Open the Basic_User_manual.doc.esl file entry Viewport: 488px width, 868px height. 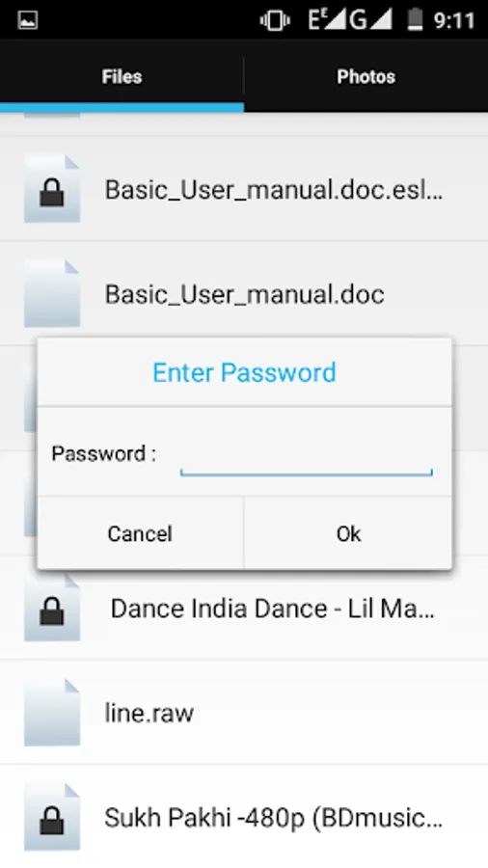[244, 189]
